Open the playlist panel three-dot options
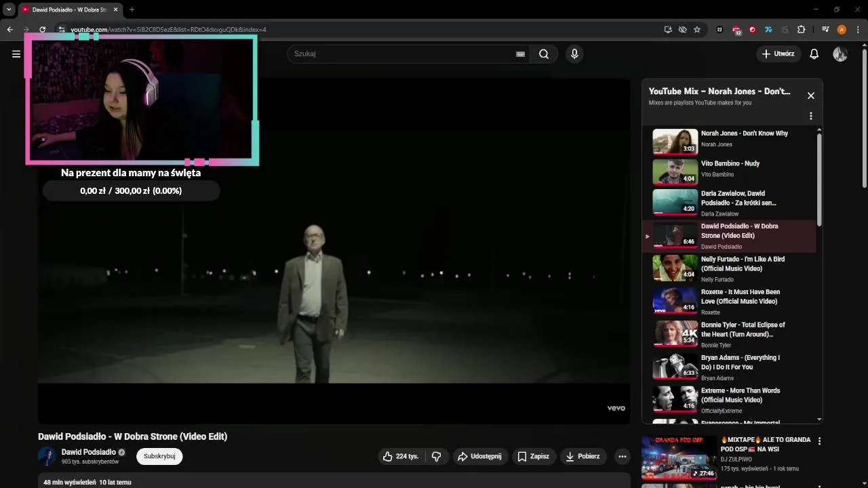Screen dimensions: 868x488 [x=810, y=116]
